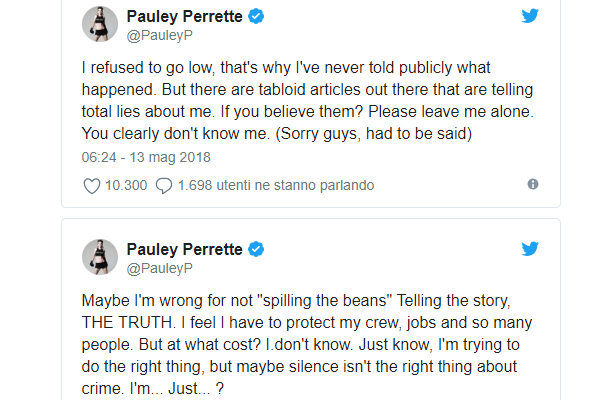Click the timestamp 06:24 - 13 mag 2018
This screenshot has height=400, width=600.
[x=146, y=157]
